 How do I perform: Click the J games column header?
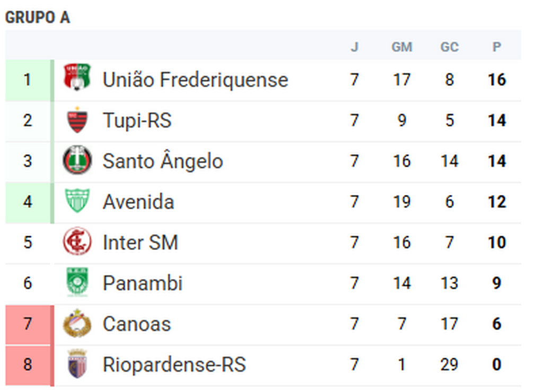point(354,47)
